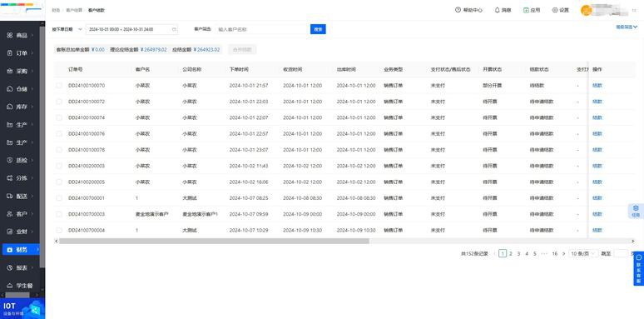Click the IOT 设备与环境 banner
The height and width of the screenshot is (319, 644).
coord(22,308)
